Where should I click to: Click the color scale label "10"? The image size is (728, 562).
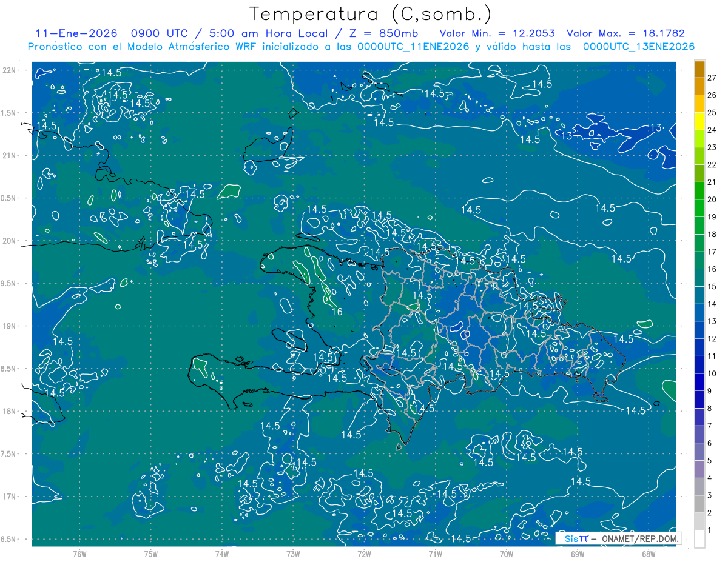click(x=712, y=373)
